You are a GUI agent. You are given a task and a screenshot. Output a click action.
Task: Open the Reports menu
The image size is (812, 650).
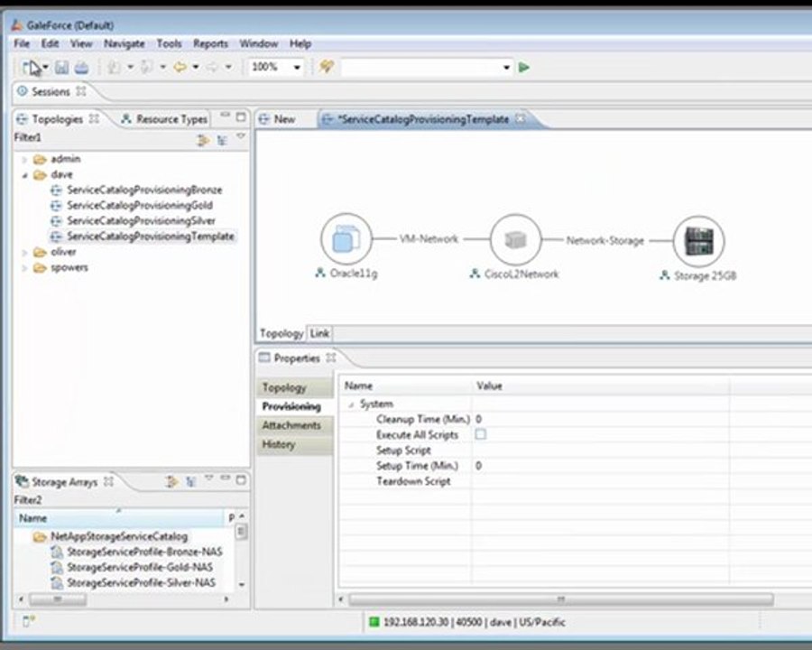[210, 43]
